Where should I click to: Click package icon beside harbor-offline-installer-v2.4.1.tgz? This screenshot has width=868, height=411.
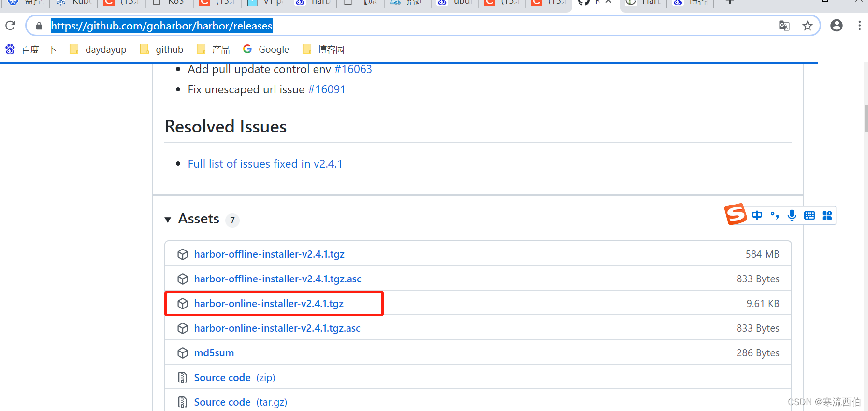click(183, 254)
